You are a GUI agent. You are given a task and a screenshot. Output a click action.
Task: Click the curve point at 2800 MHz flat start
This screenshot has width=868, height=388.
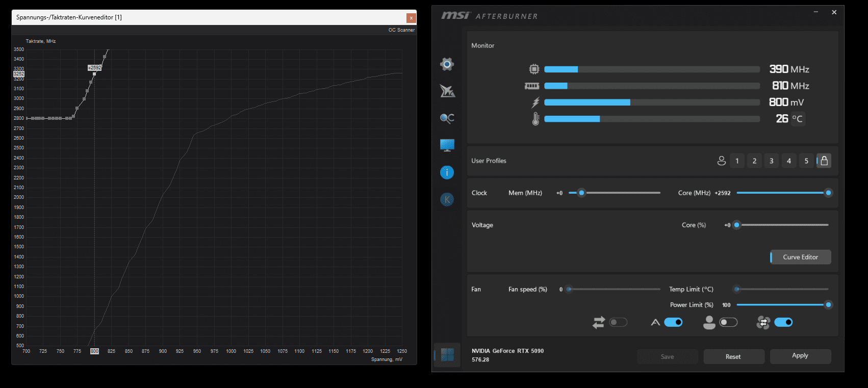pos(28,118)
